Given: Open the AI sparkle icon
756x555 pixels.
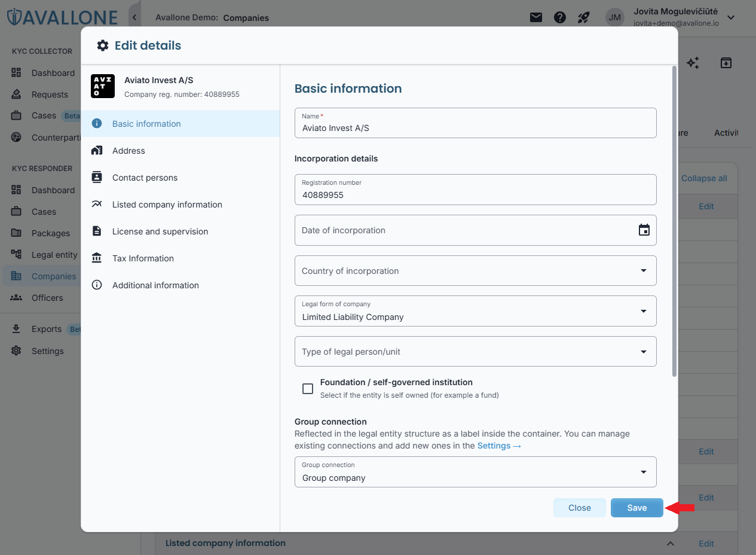Looking at the screenshot, I should tap(693, 63).
